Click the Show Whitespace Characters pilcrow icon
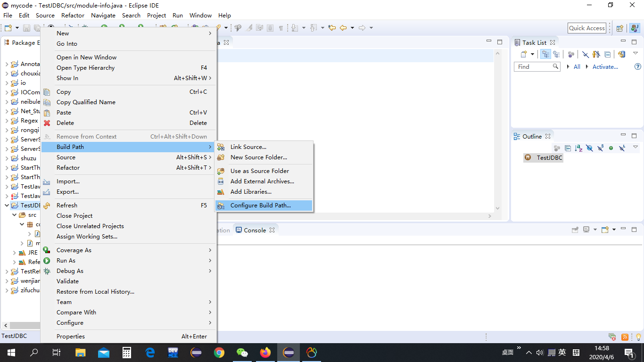Image resolution: width=644 pixels, height=362 pixels. tap(281, 28)
